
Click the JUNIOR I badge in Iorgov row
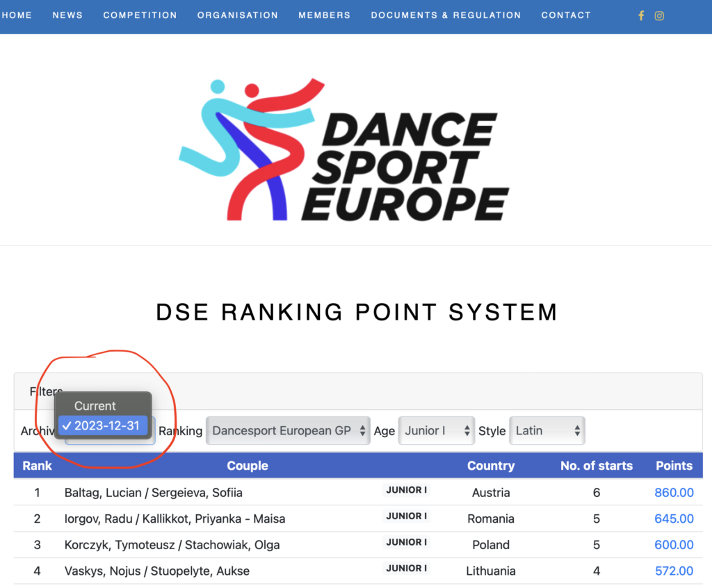click(406, 516)
